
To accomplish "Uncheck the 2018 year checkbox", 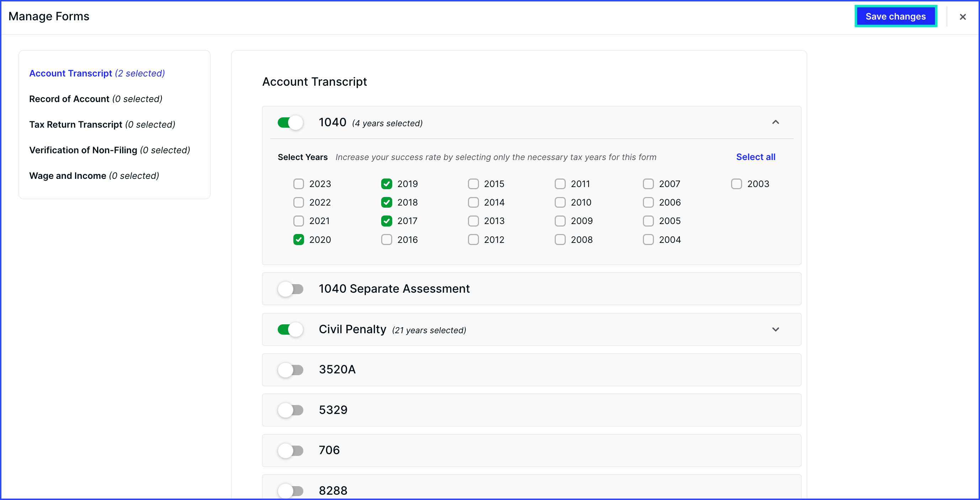I will [x=387, y=202].
